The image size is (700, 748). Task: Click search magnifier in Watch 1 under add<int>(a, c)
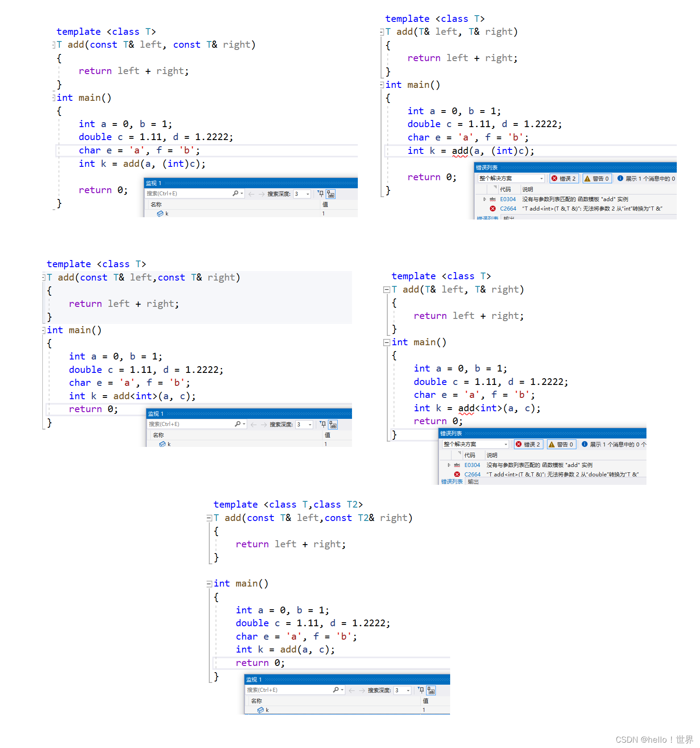[238, 424]
